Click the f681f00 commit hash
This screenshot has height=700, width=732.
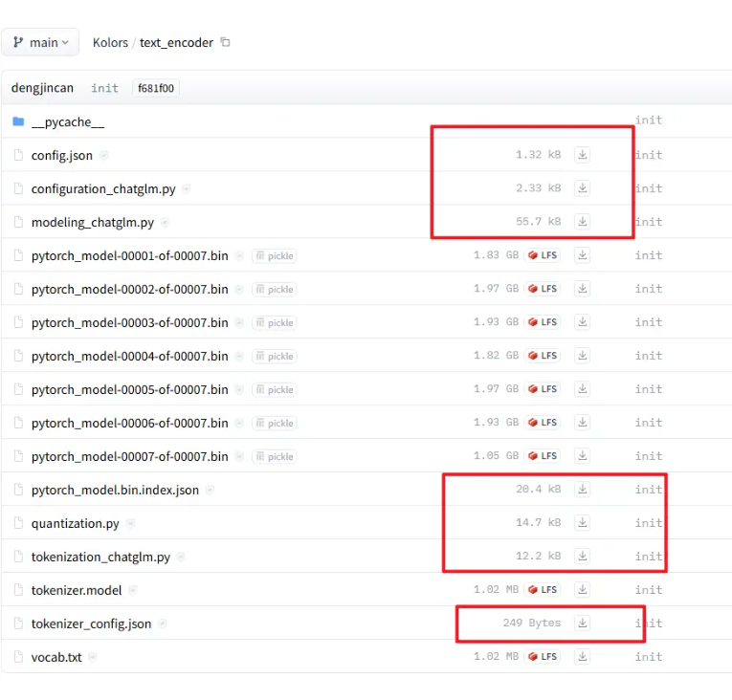pos(156,88)
